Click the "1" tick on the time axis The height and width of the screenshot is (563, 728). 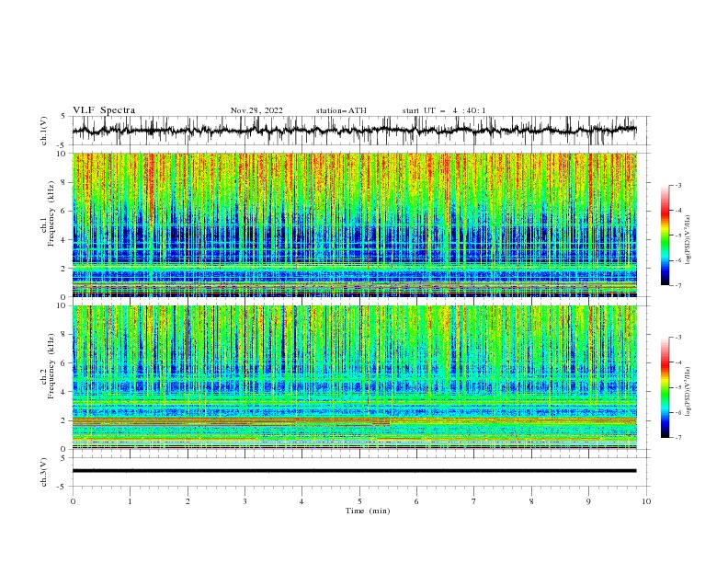pos(130,501)
